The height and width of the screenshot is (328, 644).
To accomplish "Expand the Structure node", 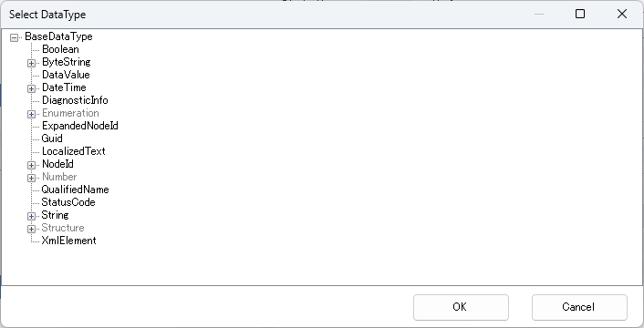I will (31, 229).
